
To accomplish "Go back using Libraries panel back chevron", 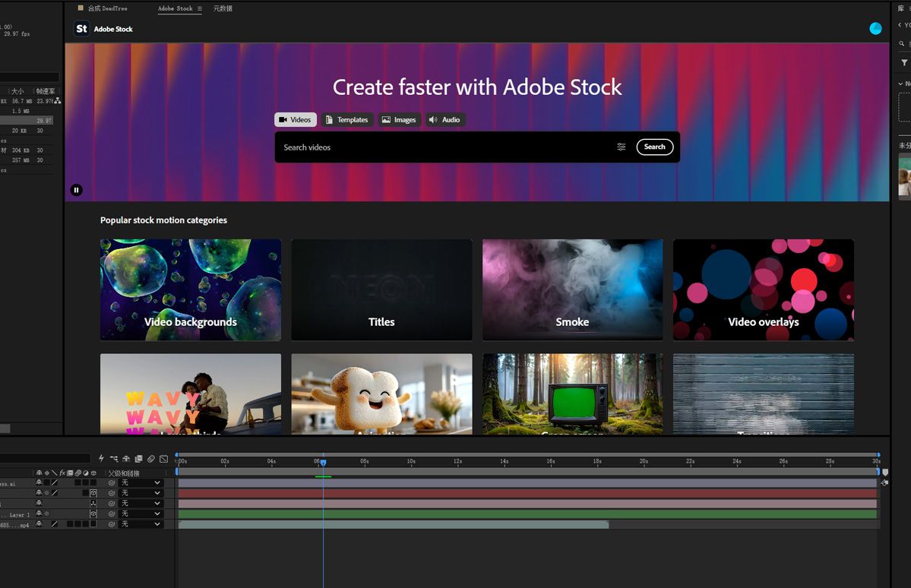I will [900, 25].
